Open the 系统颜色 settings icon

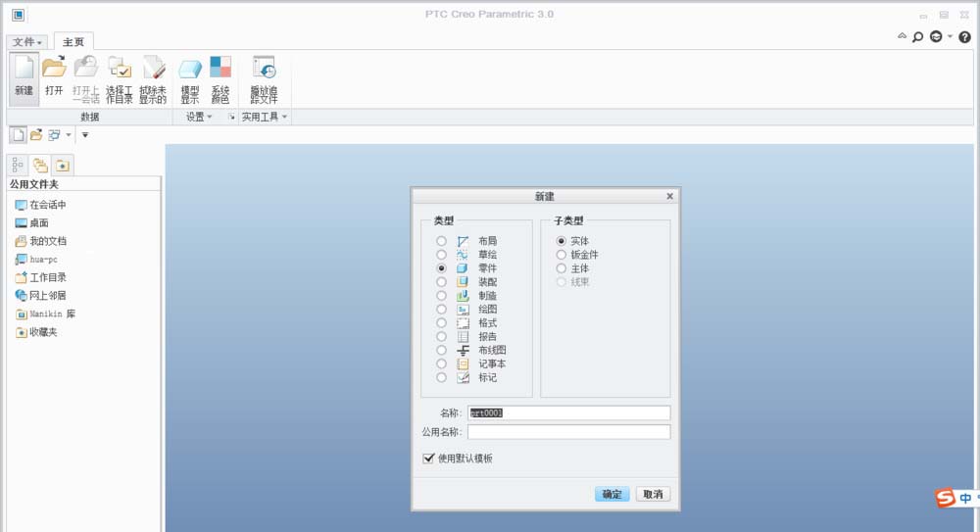click(220, 78)
